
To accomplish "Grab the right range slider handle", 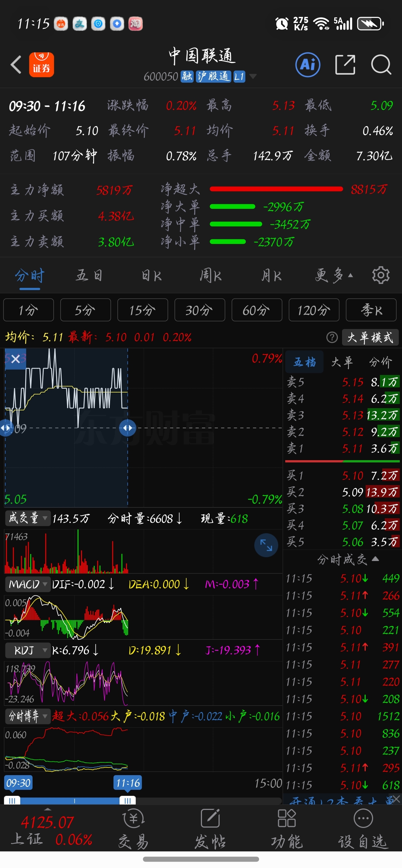I will [x=128, y=800].
